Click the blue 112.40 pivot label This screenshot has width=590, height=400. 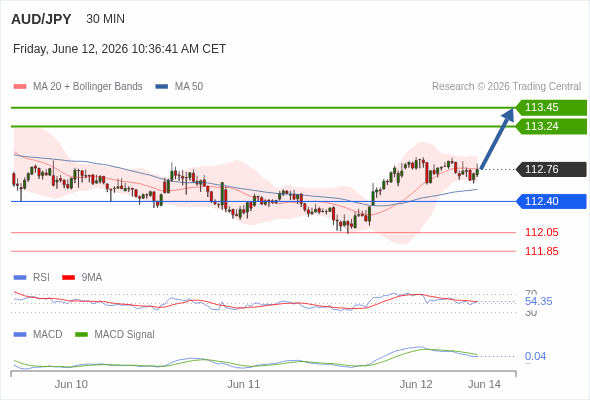(x=551, y=201)
